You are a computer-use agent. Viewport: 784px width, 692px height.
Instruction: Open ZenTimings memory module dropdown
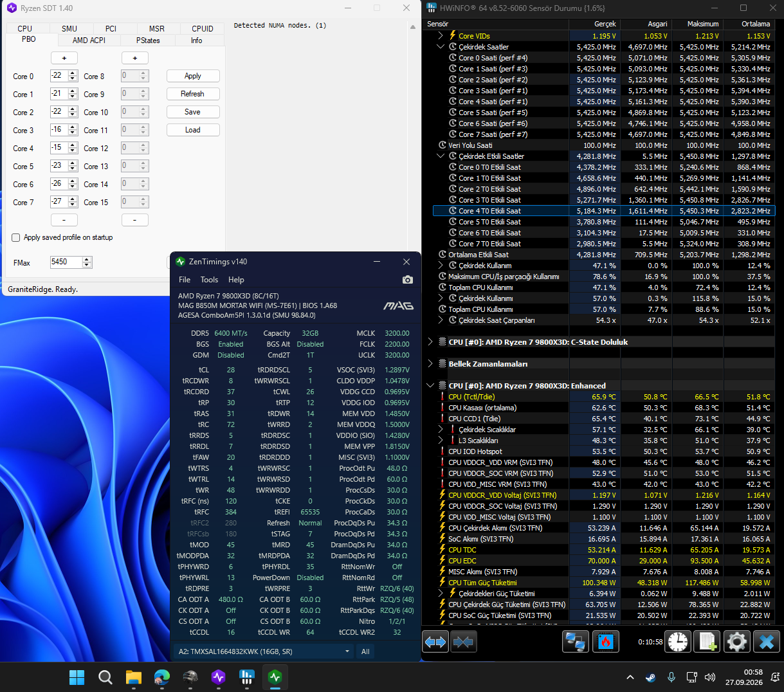264,651
